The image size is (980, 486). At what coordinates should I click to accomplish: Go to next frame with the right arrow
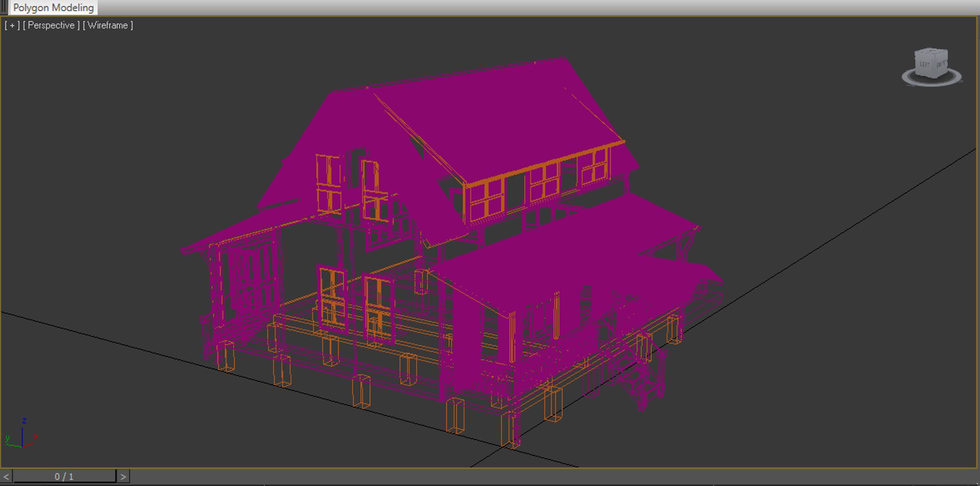tap(123, 476)
